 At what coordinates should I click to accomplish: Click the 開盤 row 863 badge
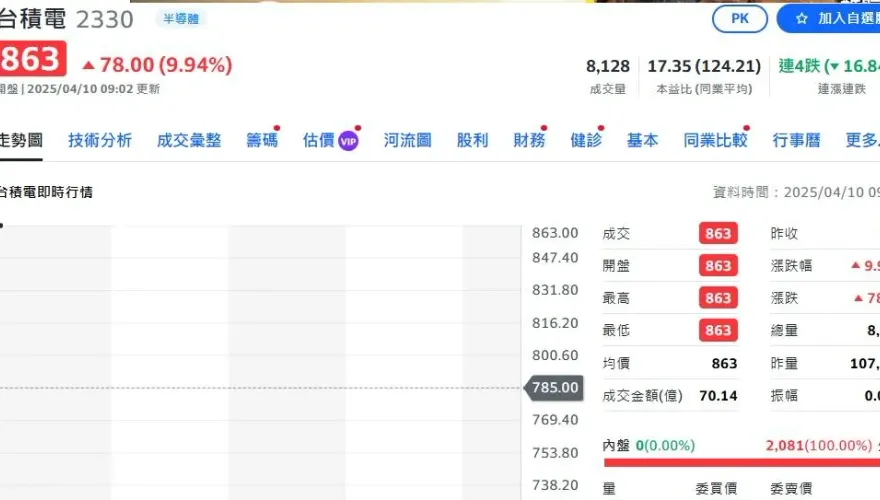point(718,265)
